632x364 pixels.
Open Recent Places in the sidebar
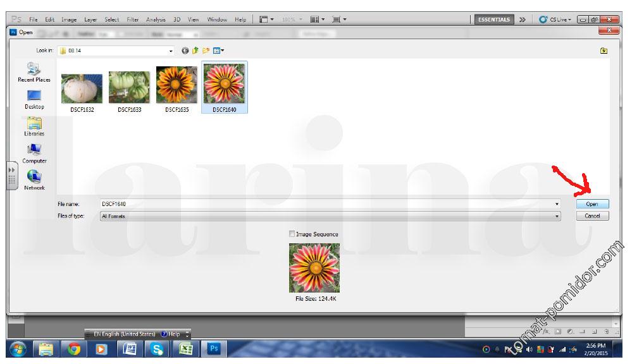[x=34, y=71]
